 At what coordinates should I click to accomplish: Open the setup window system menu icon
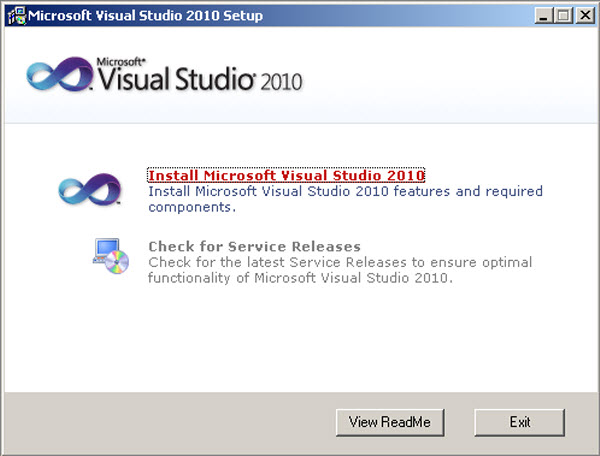[x=14, y=15]
